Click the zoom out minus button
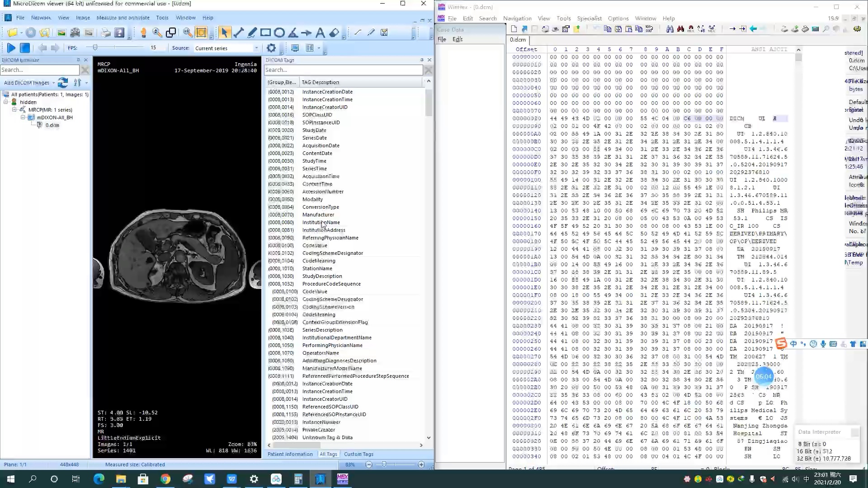 point(369,465)
